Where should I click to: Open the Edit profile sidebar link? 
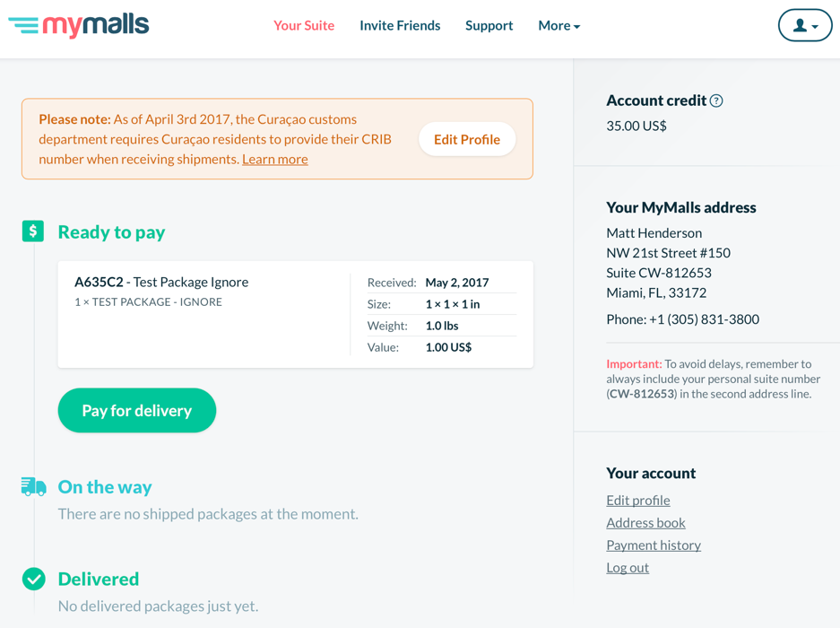tap(638, 501)
